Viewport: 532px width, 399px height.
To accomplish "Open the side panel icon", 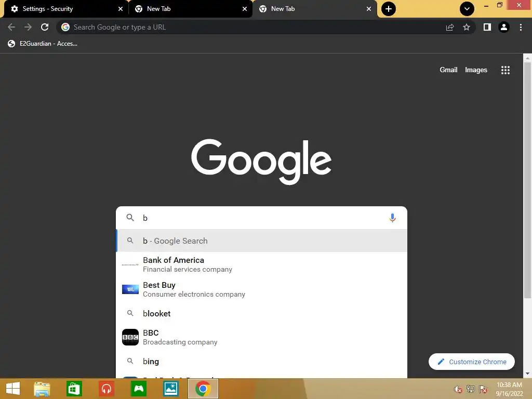I will pyautogui.click(x=487, y=27).
